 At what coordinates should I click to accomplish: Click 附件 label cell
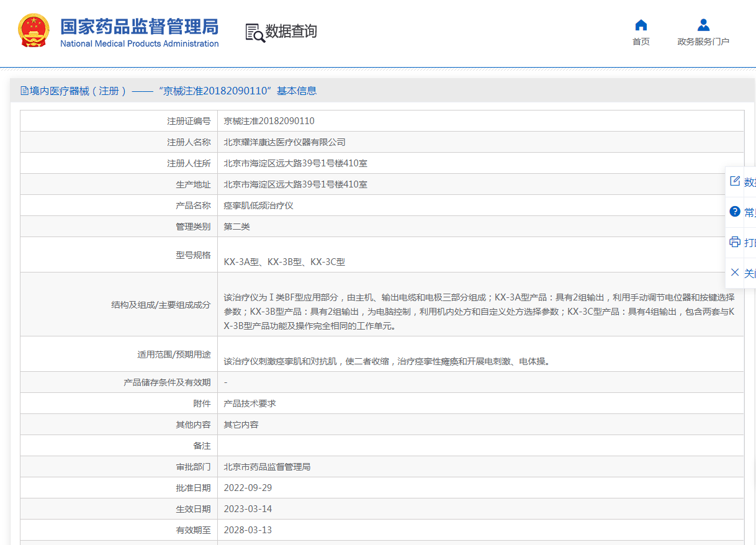pyautogui.click(x=119, y=403)
